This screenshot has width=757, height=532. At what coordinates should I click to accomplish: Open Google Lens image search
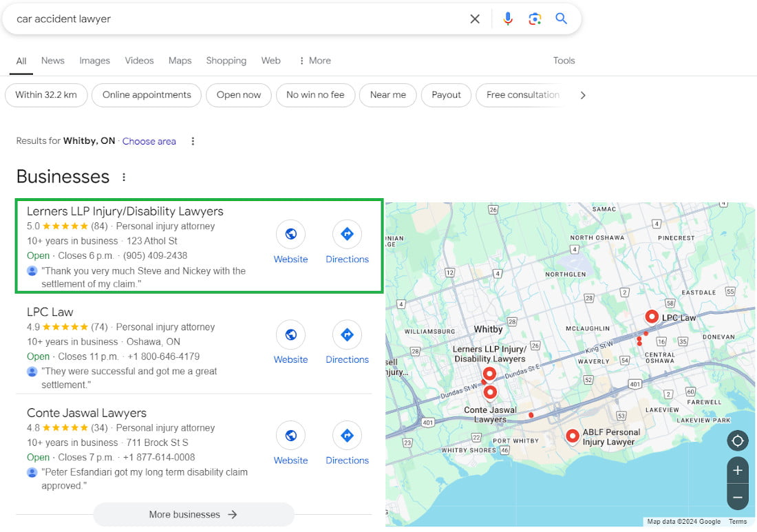point(535,19)
